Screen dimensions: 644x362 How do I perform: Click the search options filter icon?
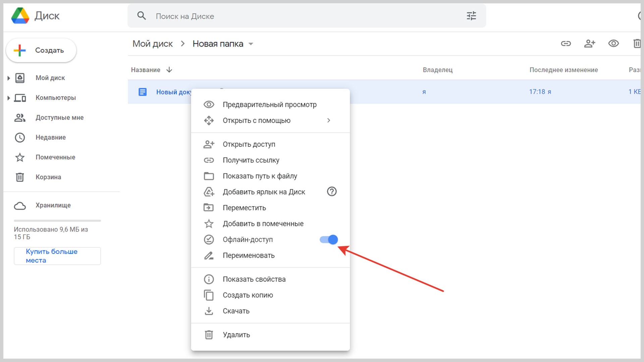tap(471, 16)
